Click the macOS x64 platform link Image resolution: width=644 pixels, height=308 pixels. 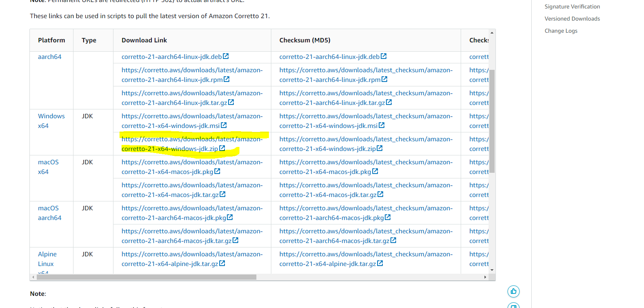48,167
